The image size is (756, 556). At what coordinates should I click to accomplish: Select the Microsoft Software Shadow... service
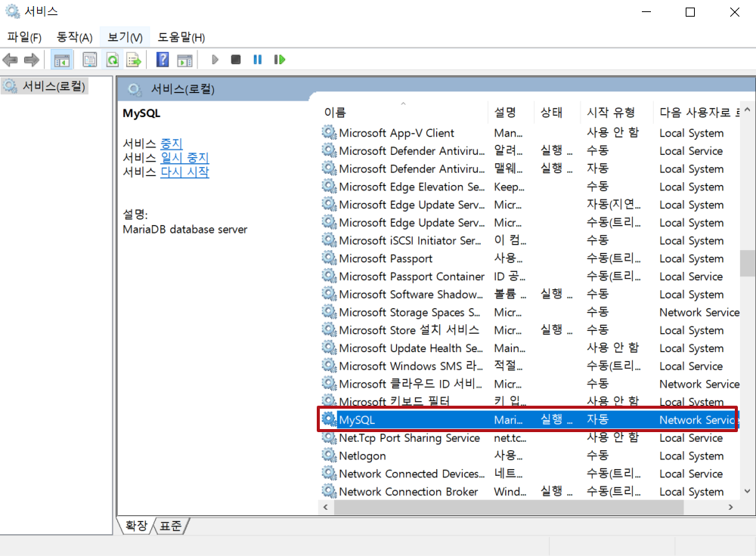[x=528, y=295]
